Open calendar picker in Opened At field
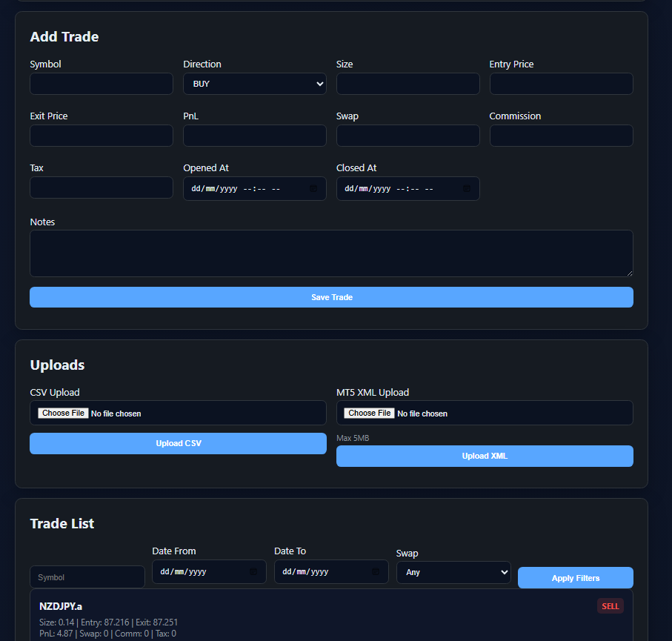The width and height of the screenshot is (672, 641). (x=313, y=189)
